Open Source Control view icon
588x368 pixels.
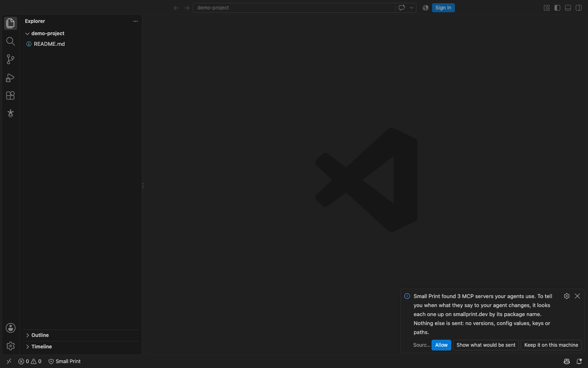pos(11,59)
